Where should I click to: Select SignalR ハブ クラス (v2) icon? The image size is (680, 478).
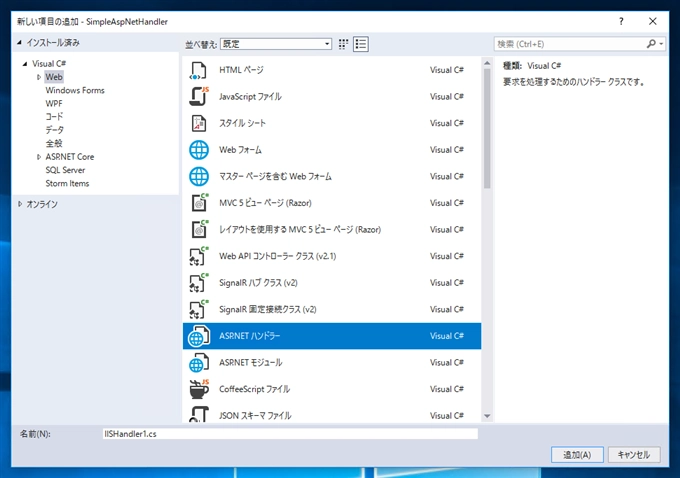tap(199, 283)
